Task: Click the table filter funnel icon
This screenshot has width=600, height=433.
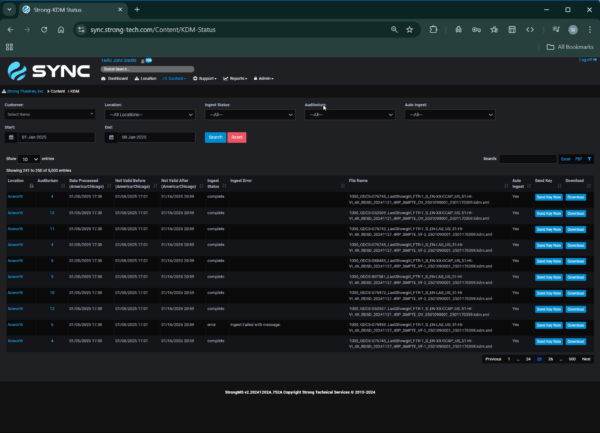Action: pos(588,159)
